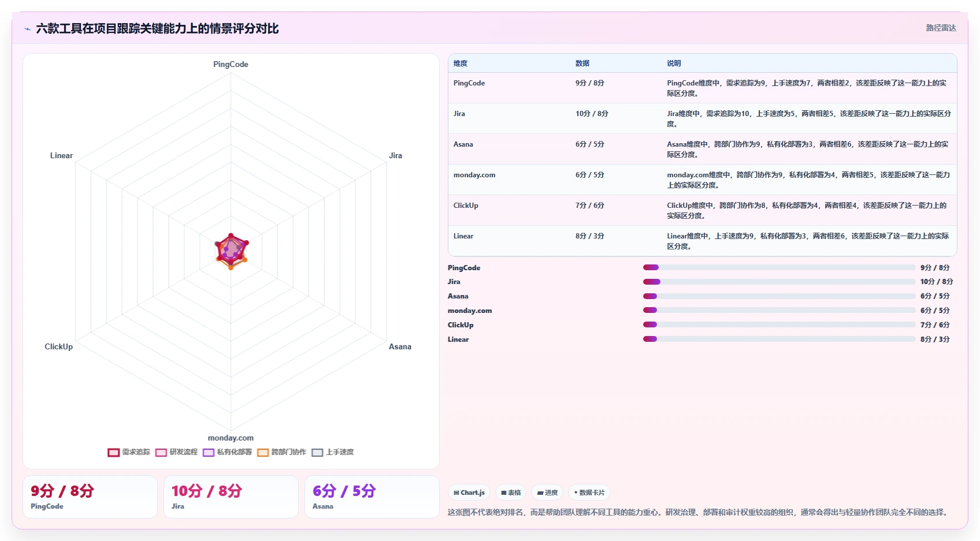
Task: Click the ClickUp progress bar
Action: tap(779, 324)
